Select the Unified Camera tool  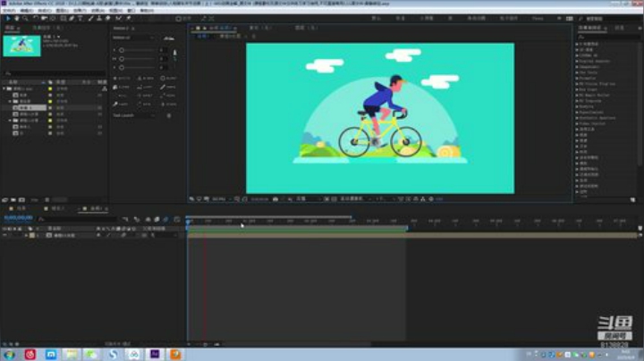pos(44,19)
